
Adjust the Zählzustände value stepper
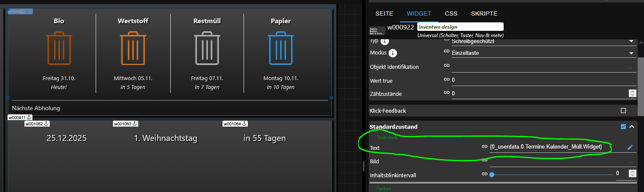(632, 93)
